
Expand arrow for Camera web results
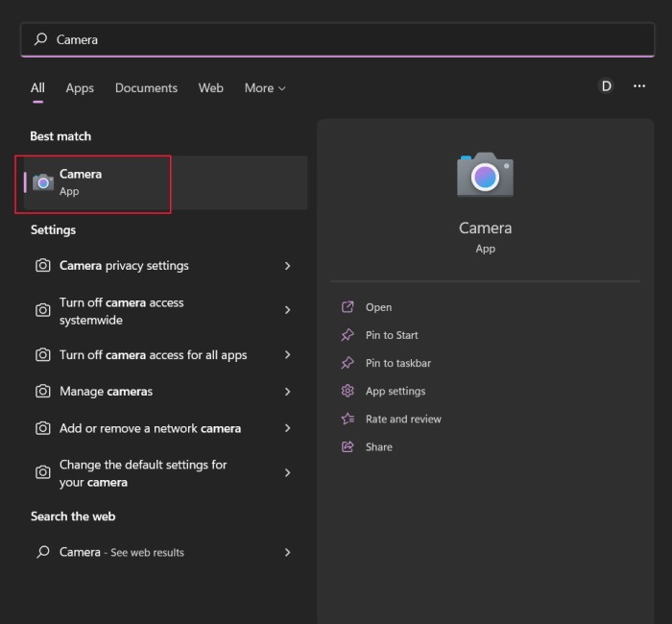[x=287, y=553]
